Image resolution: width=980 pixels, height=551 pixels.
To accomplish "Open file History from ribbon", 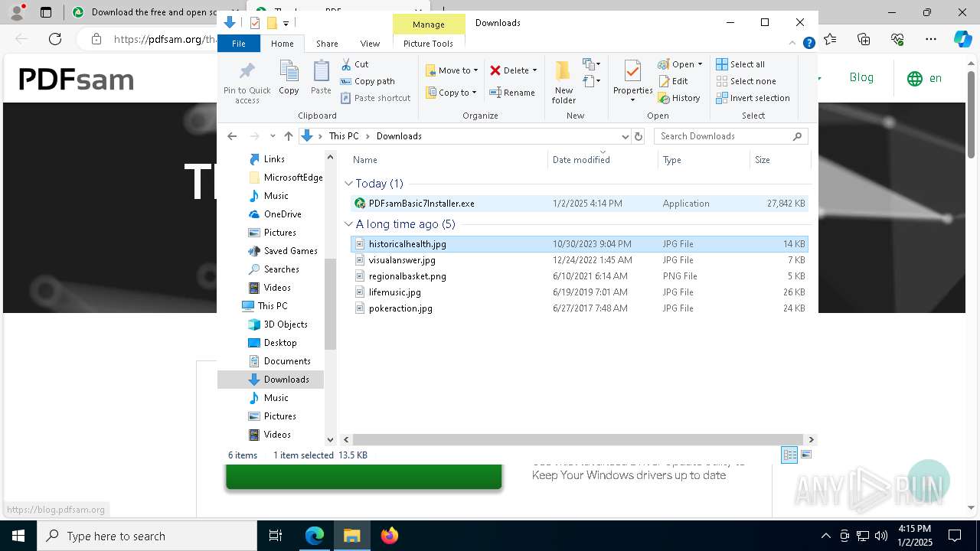I will (679, 98).
